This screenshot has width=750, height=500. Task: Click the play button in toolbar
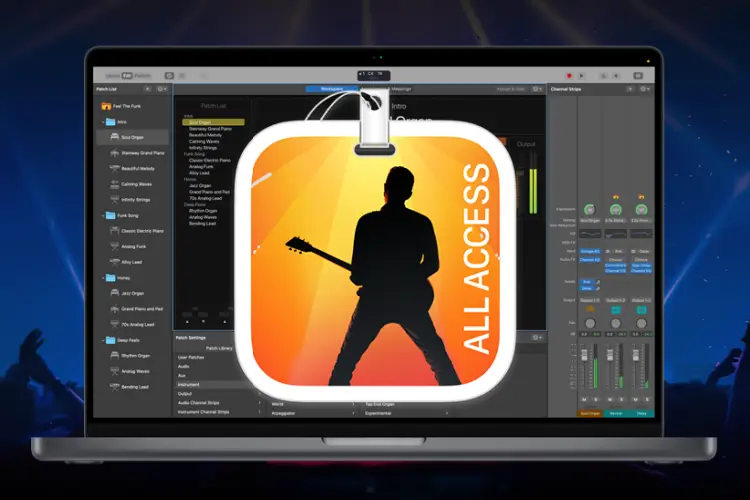582,76
